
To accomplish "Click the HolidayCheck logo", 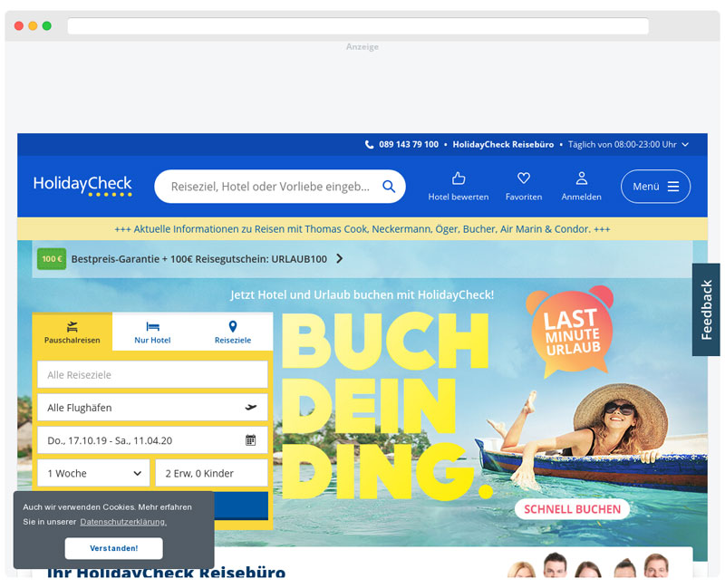I will coord(82,186).
